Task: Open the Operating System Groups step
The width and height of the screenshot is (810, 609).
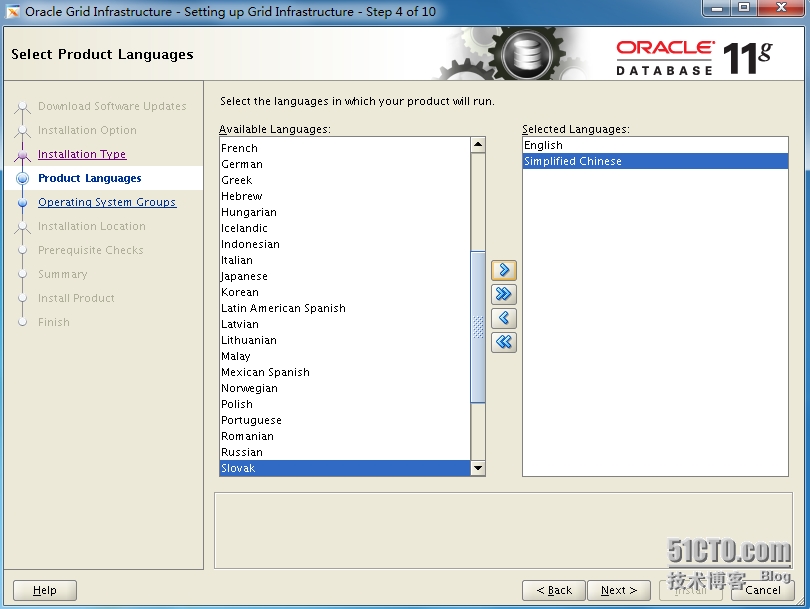Action: tap(107, 202)
